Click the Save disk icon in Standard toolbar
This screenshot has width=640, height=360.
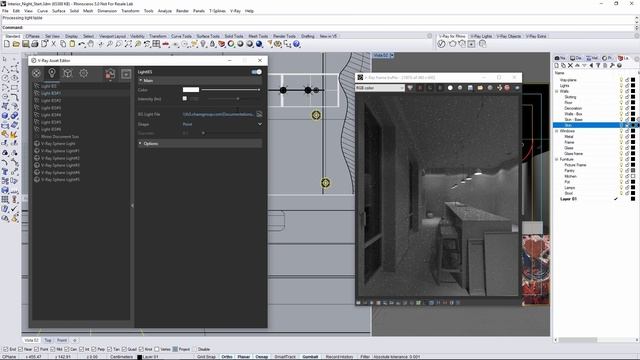click(x=25, y=44)
